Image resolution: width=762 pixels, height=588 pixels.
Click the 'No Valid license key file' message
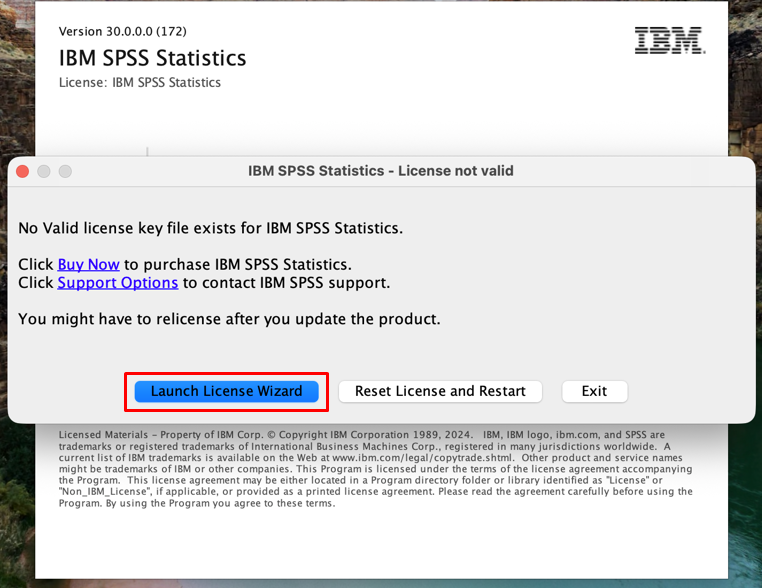(210, 228)
